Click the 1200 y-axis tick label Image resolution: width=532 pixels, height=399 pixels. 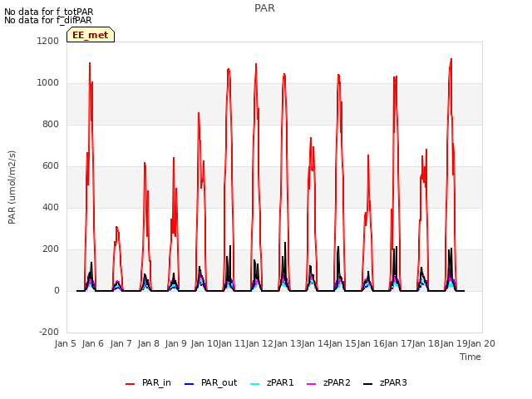[x=48, y=41]
